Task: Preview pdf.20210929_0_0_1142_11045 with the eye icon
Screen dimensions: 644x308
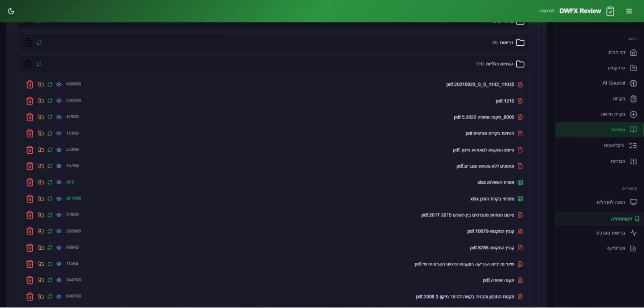Action: pos(59,84)
